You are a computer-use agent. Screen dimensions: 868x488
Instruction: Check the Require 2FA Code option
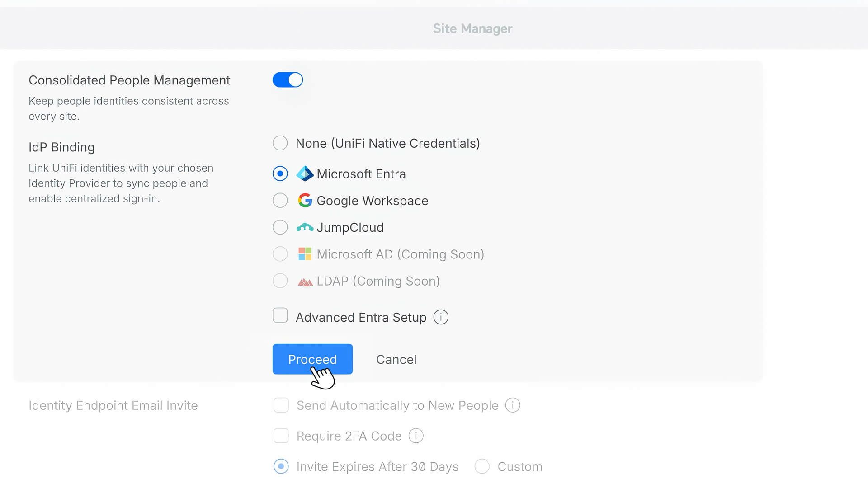(x=281, y=436)
